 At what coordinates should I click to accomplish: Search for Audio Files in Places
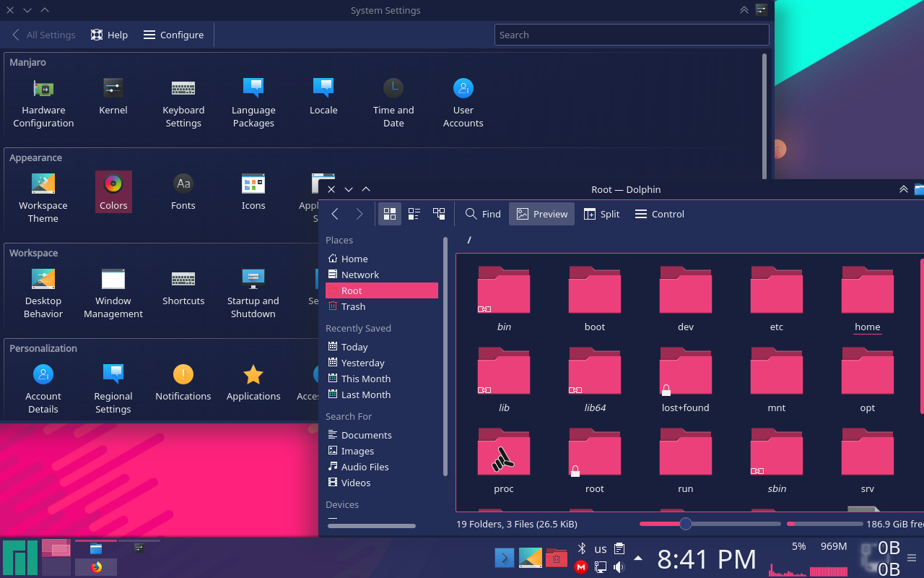382,467
